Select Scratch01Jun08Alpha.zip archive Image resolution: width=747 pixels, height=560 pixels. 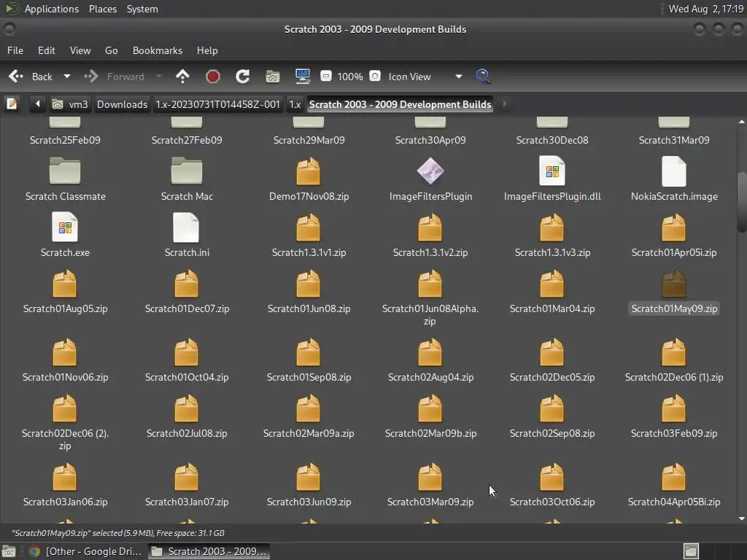[x=430, y=297]
